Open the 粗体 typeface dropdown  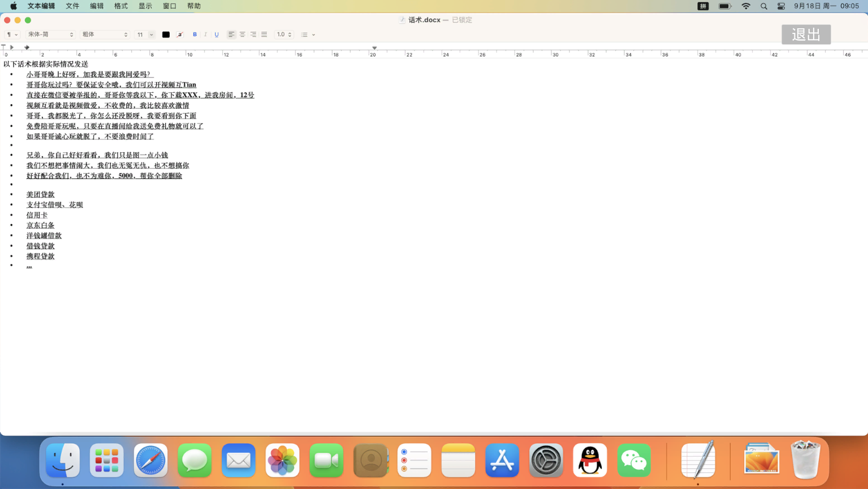[x=105, y=35]
